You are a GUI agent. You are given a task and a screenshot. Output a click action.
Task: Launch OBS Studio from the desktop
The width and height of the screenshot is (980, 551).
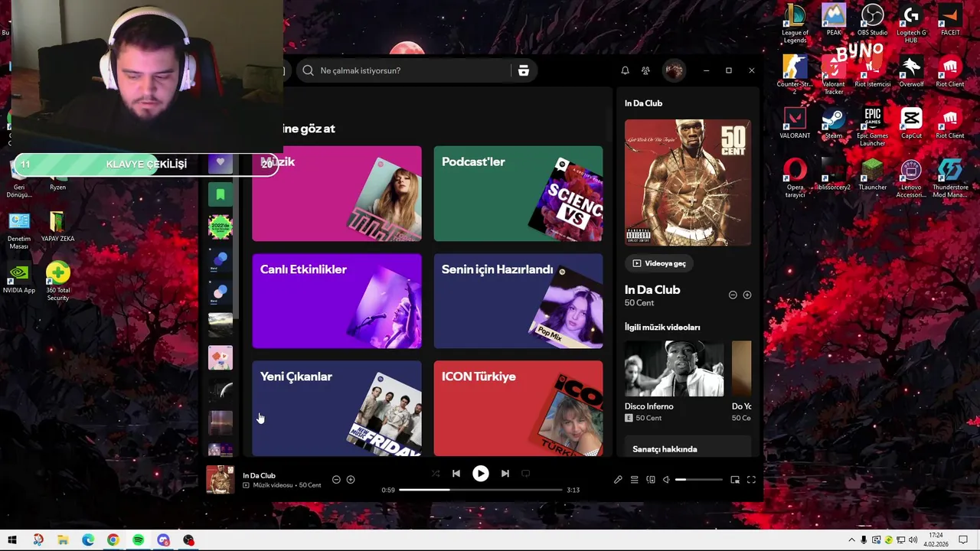click(872, 20)
